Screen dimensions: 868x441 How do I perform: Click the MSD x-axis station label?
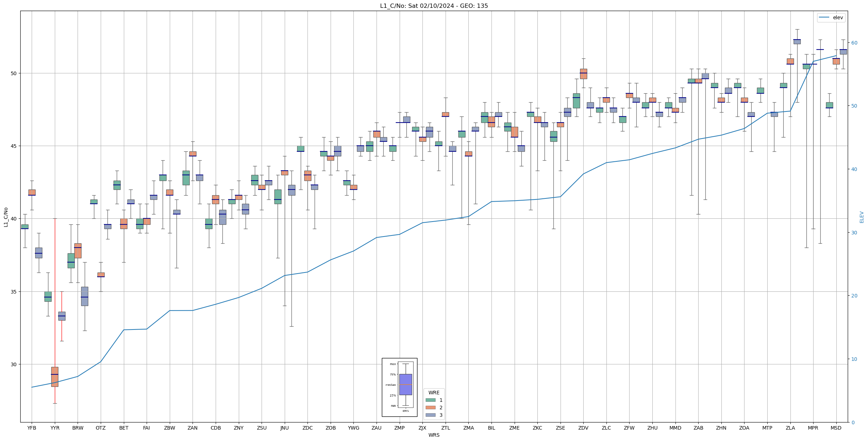(836, 428)
